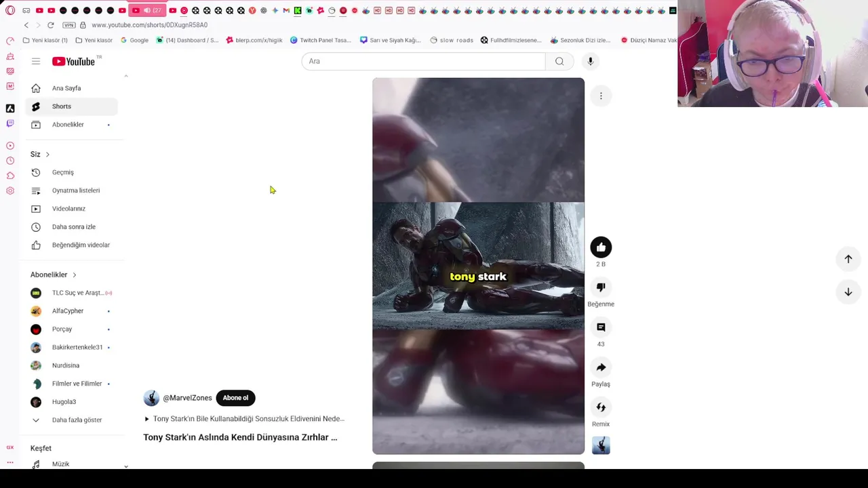Open the Fullhdfilmizlesene bookmark
The image size is (868, 488).
[511, 40]
